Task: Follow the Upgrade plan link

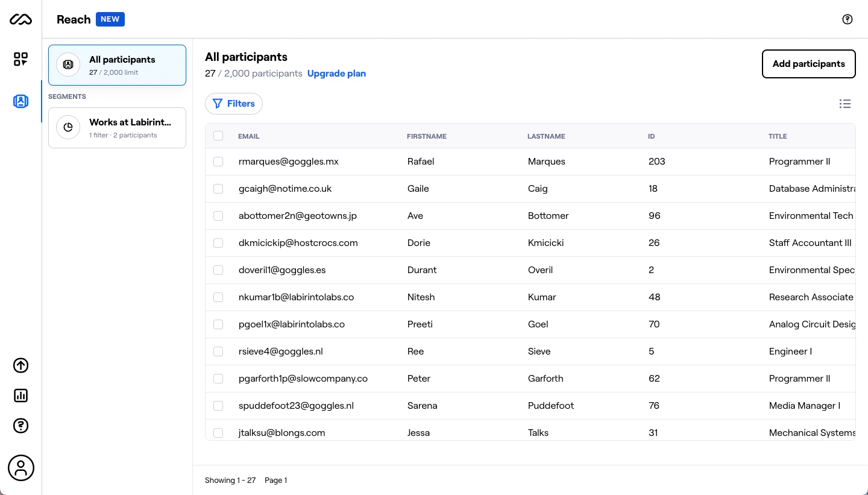Action: tap(336, 74)
